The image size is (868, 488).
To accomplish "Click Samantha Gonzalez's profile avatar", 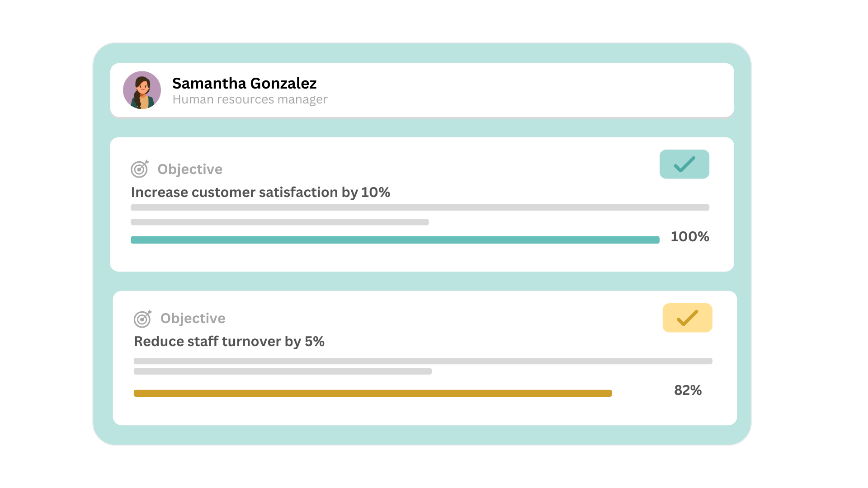I will (x=142, y=90).
